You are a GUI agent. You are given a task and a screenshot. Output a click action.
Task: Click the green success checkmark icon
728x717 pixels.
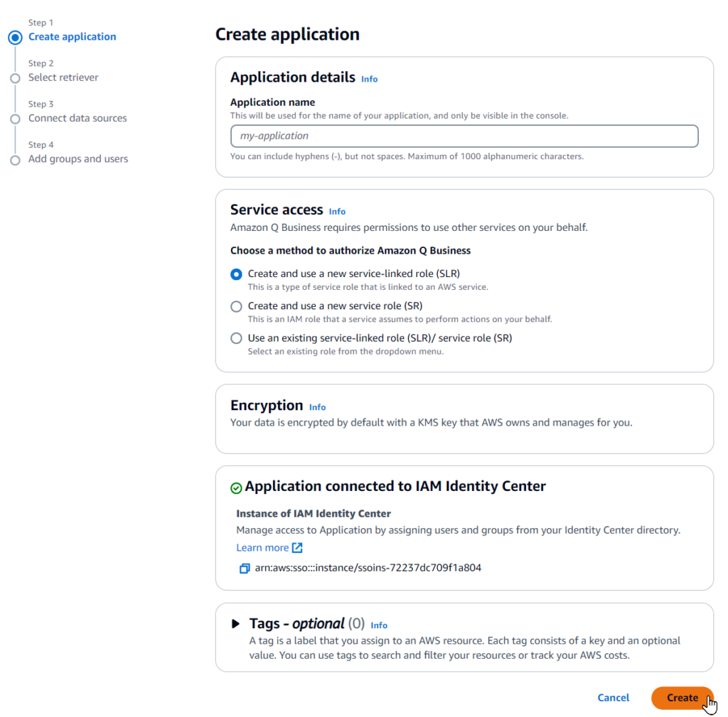pyautogui.click(x=236, y=487)
